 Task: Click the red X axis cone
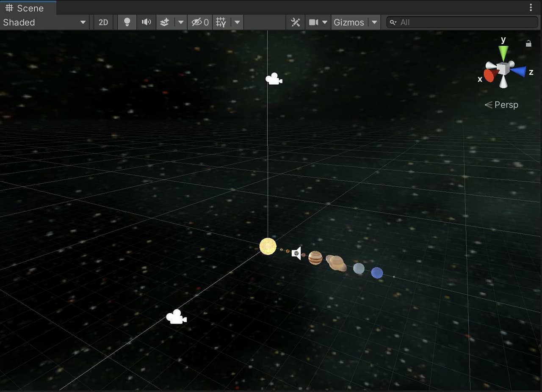pyautogui.click(x=489, y=76)
